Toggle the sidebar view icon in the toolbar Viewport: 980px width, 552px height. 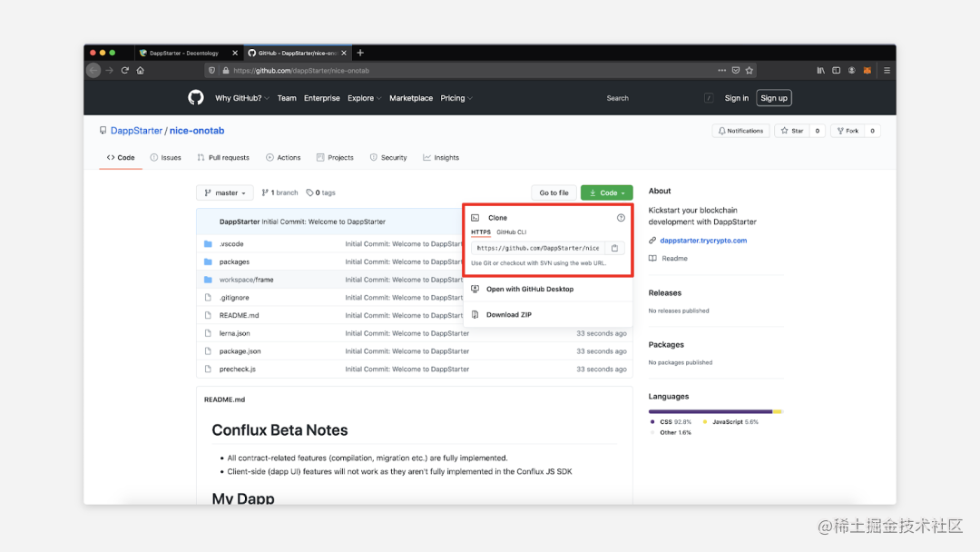click(837, 71)
